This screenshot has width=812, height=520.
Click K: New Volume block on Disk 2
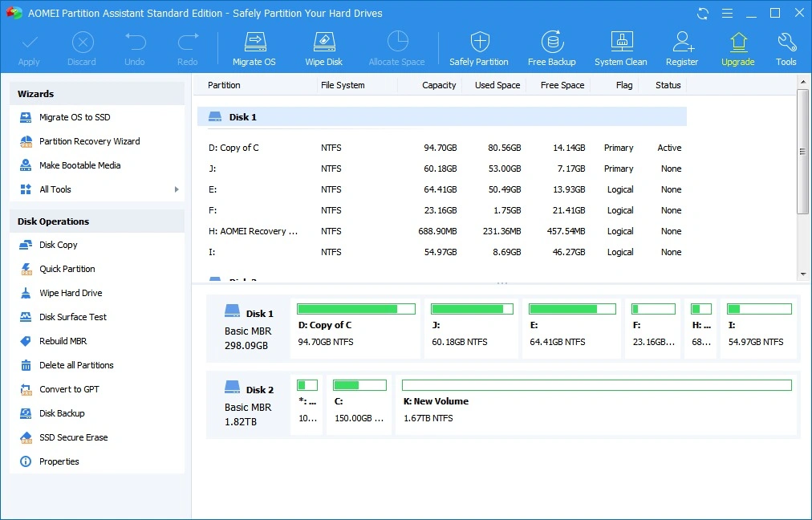click(596, 404)
